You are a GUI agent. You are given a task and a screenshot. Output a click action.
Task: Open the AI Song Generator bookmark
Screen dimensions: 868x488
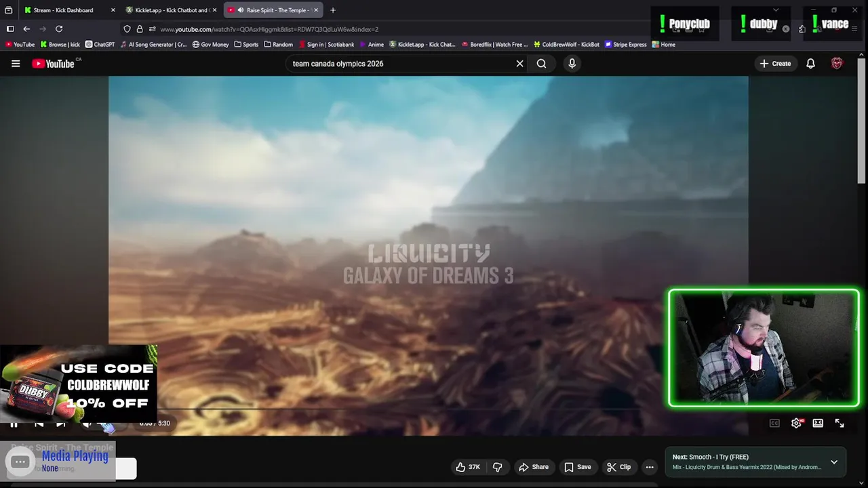coord(153,45)
